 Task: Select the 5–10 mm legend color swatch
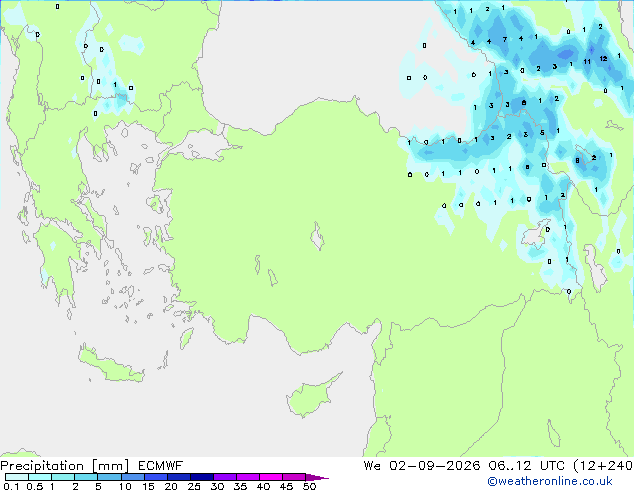[x=109, y=477]
